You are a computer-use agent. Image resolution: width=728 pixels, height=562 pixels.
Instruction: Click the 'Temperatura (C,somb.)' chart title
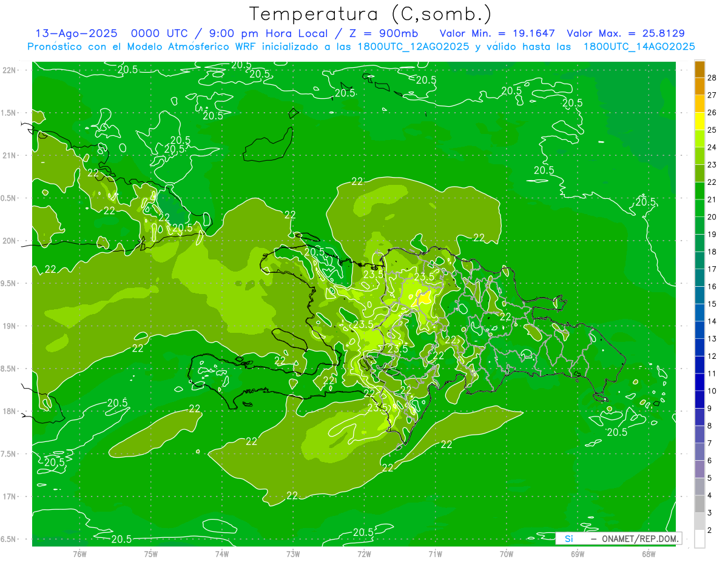(x=370, y=14)
